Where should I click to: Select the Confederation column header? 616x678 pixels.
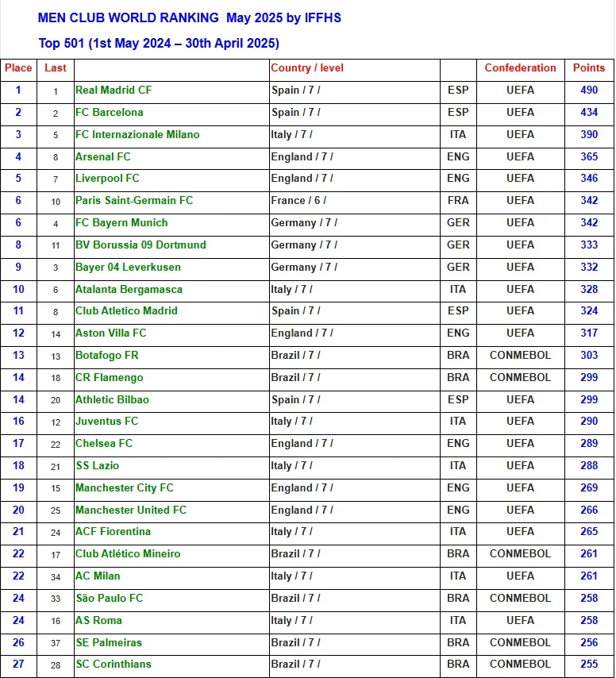520,68
